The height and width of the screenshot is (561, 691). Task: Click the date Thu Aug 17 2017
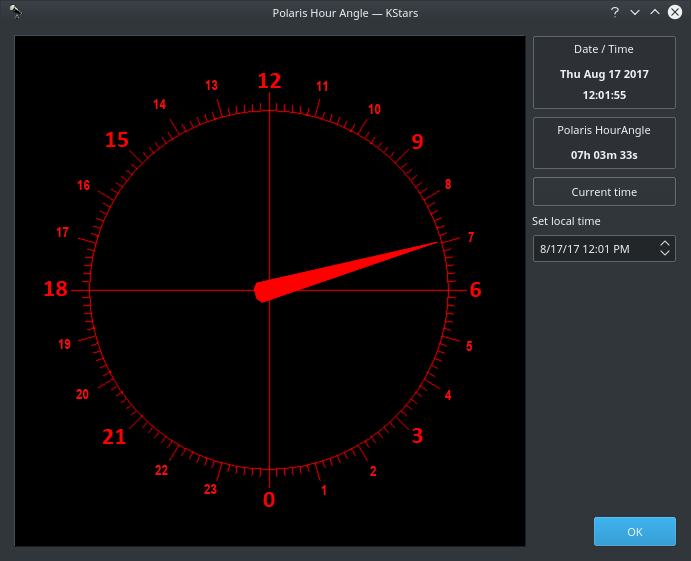(x=604, y=74)
